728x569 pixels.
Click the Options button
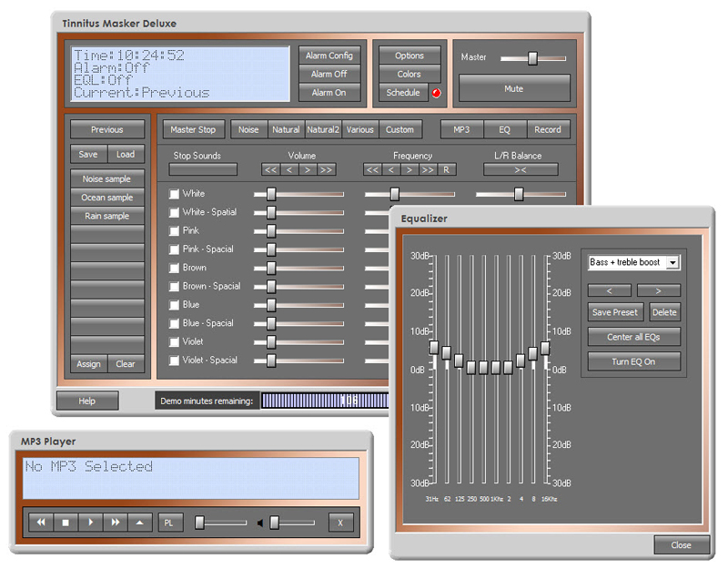[409, 56]
